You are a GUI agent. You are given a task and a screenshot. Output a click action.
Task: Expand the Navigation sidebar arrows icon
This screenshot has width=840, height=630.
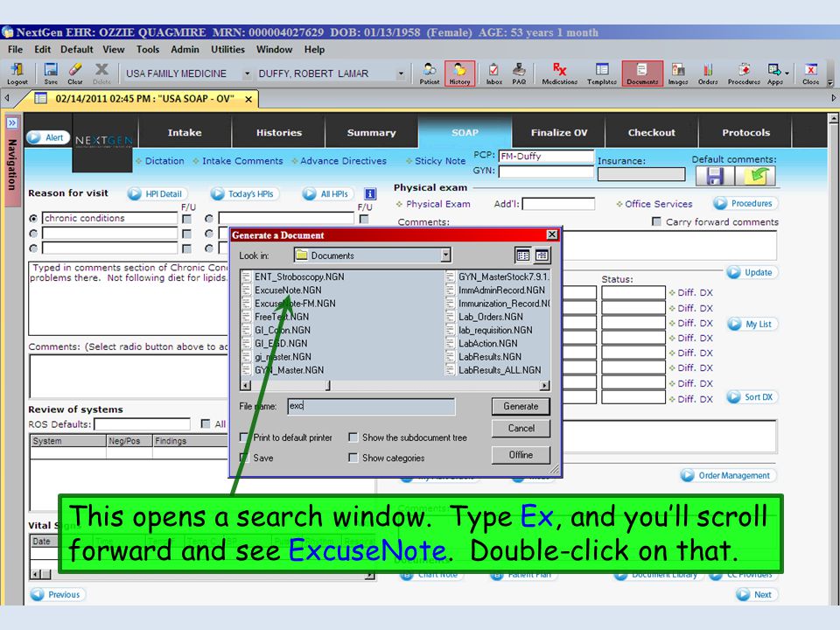click(x=11, y=122)
